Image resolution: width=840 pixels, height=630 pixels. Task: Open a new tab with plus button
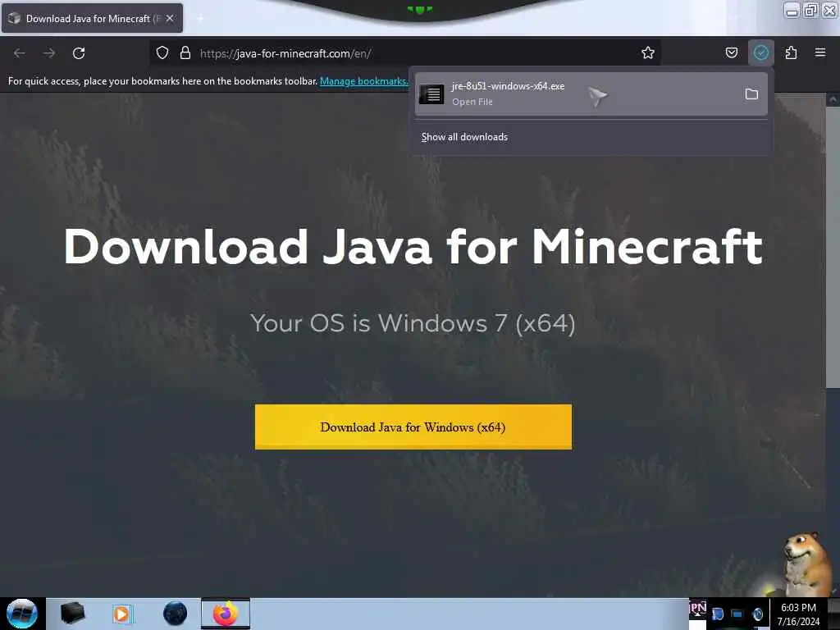(x=200, y=19)
